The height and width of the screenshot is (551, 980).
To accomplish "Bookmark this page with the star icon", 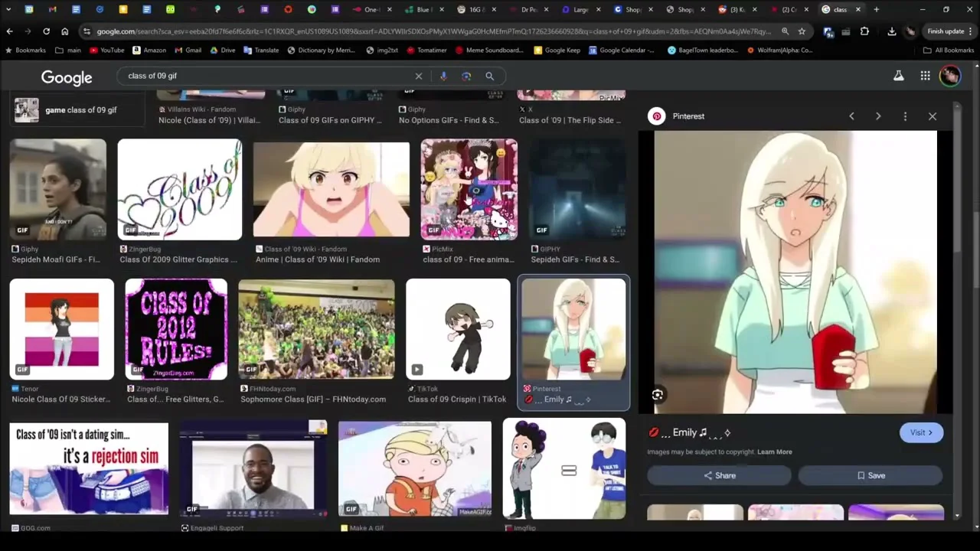I will point(802,31).
